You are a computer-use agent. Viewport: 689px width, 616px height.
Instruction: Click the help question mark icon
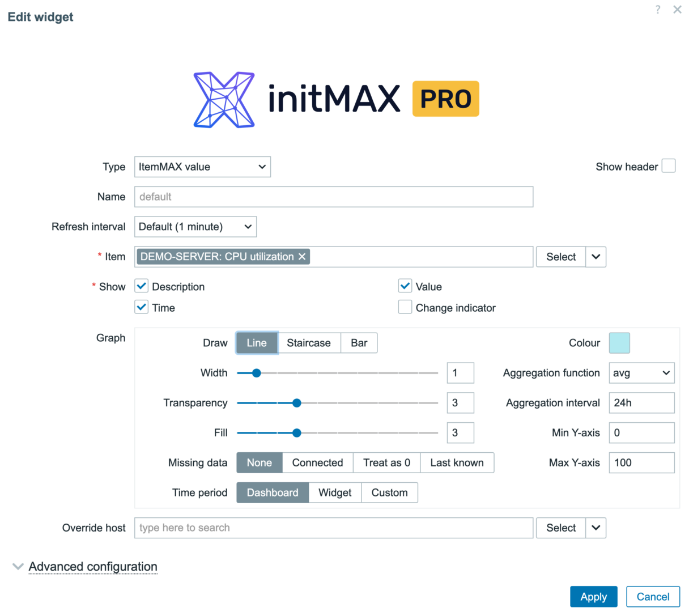point(657,10)
